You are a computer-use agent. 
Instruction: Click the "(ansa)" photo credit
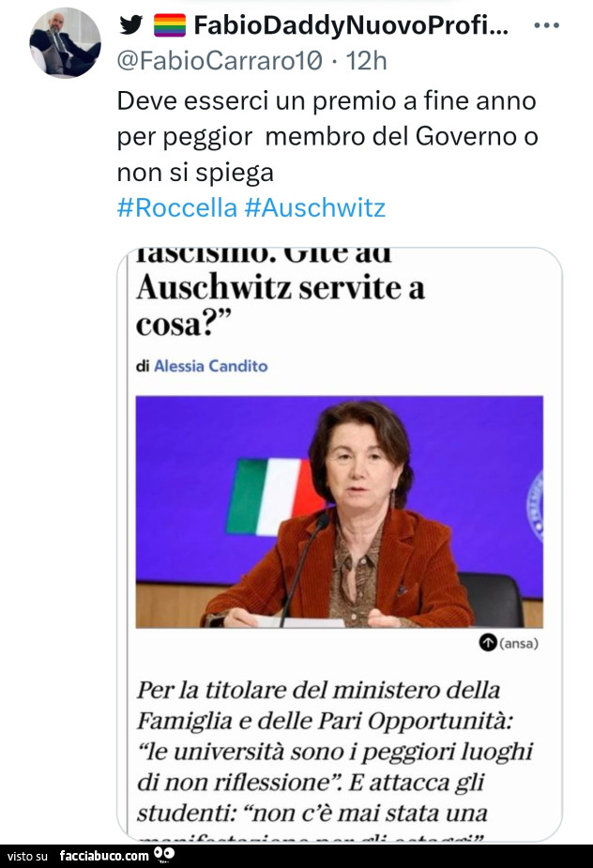point(519,643)
